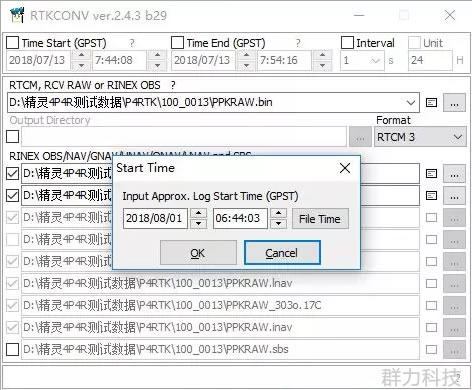This screenshot has height=390, width=472.
Task: Click the Time Start date field 2018/07/13
Action: coord(39,60)
